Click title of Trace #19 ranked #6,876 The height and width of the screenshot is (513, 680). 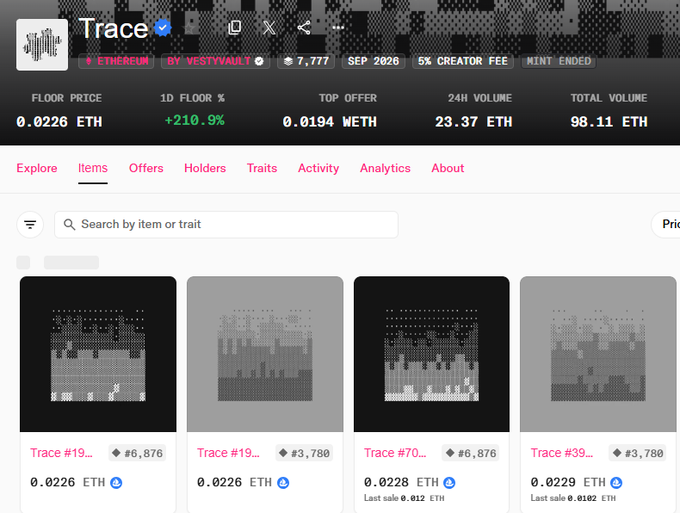(x=61, y=453)
